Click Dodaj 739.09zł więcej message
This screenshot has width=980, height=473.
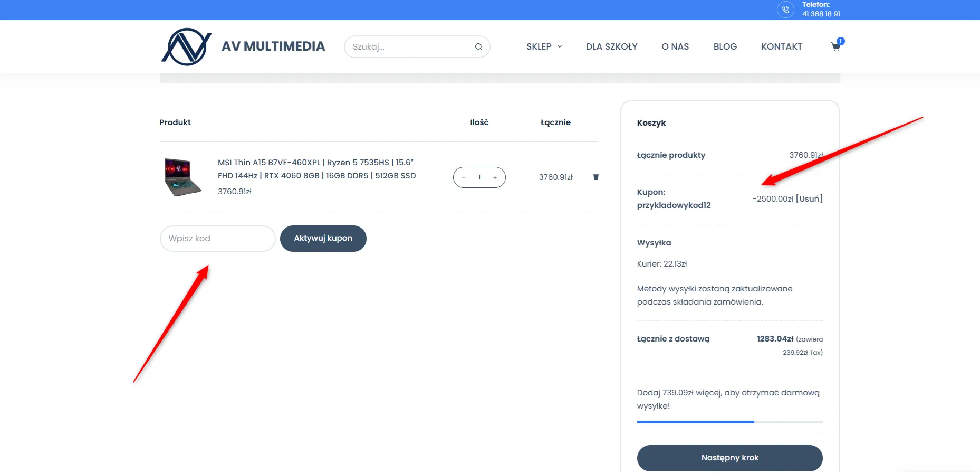point(728,399)
